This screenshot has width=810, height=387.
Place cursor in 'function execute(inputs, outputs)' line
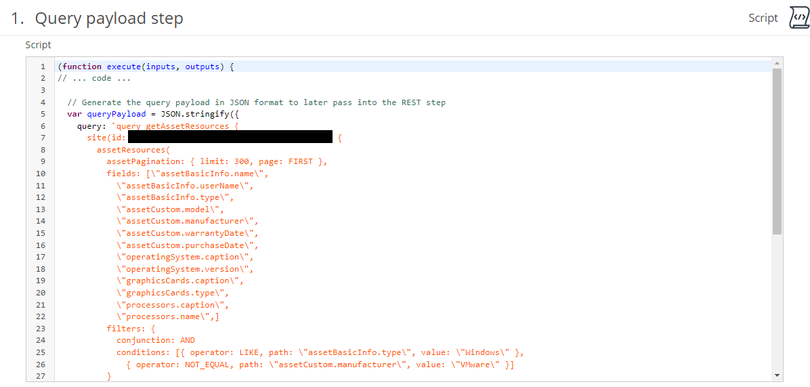[x=146, y=67]
